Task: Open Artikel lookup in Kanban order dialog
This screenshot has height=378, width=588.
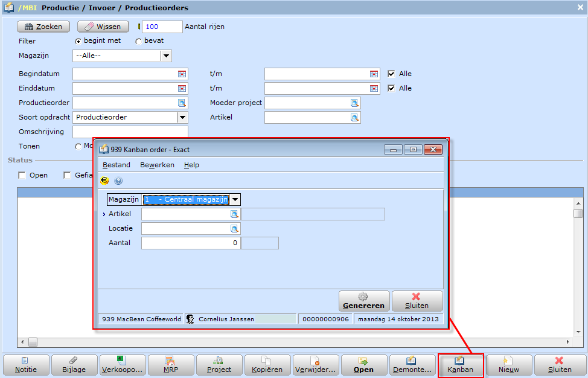Action: click(234, 214)
